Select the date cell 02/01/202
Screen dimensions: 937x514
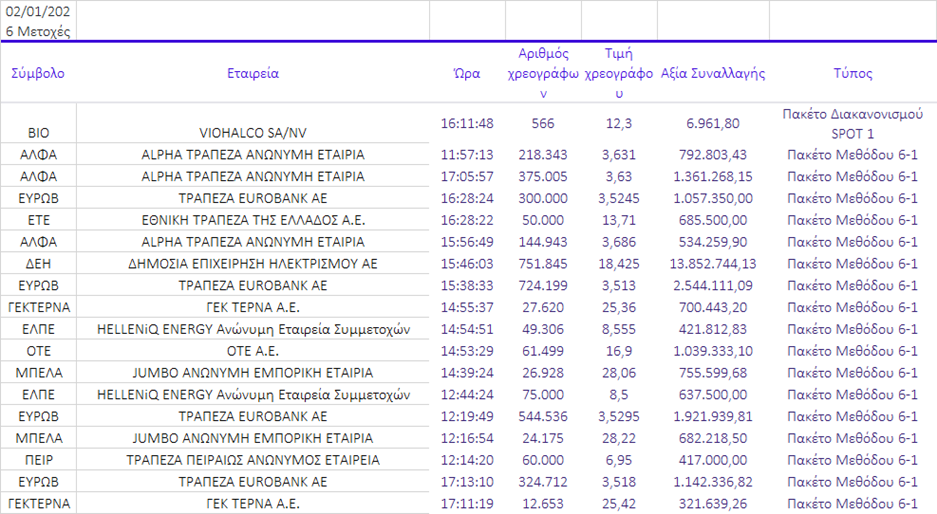38,12
